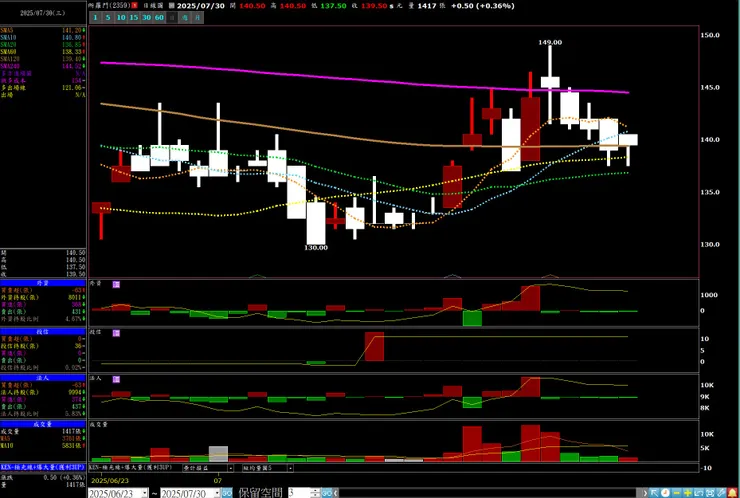Screen dimensions: 740x498
Task: Click the yellow minus zoom-out icon
Action: click(x=676, y=493)
